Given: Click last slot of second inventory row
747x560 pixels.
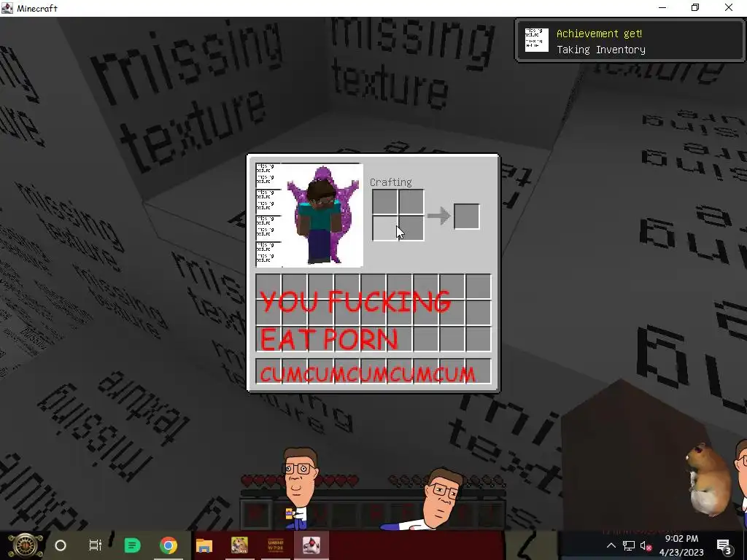Looking at the screenshot, I should [479, 313].
